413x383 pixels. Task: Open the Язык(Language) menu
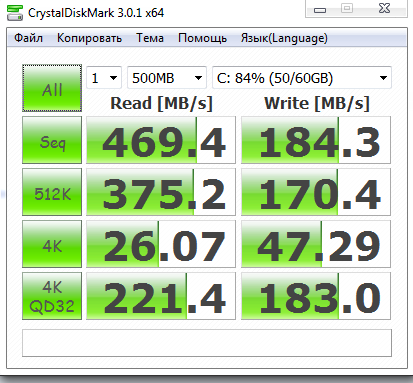tap(284, 38)
